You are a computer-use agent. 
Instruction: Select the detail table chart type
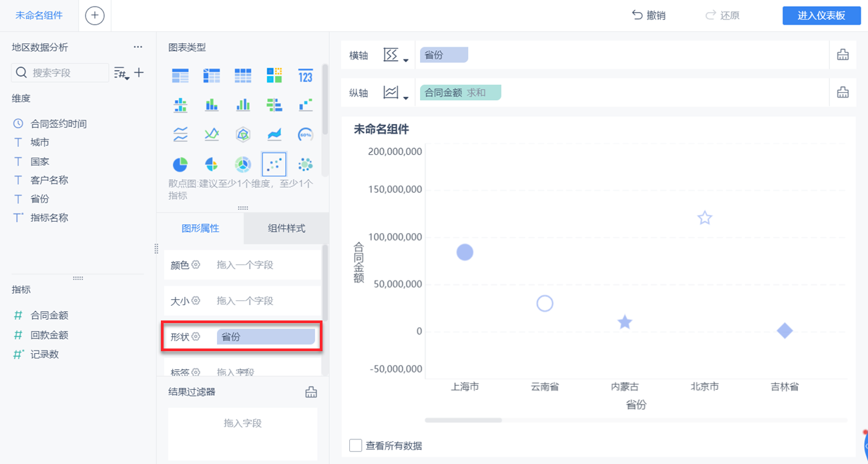click(x=243, y=75)
